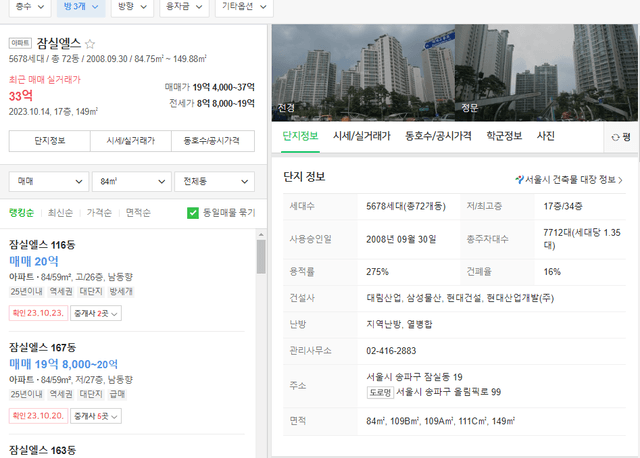This screenshot has width=640, height=458.
Task: Sort listings by 최신순
Action: [60, 213]
